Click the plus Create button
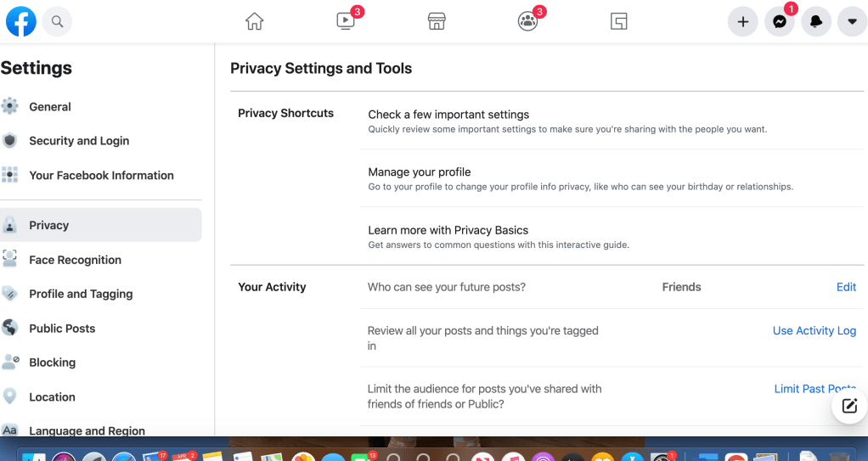The image size is (868, 461). click(x=742, y=22)
